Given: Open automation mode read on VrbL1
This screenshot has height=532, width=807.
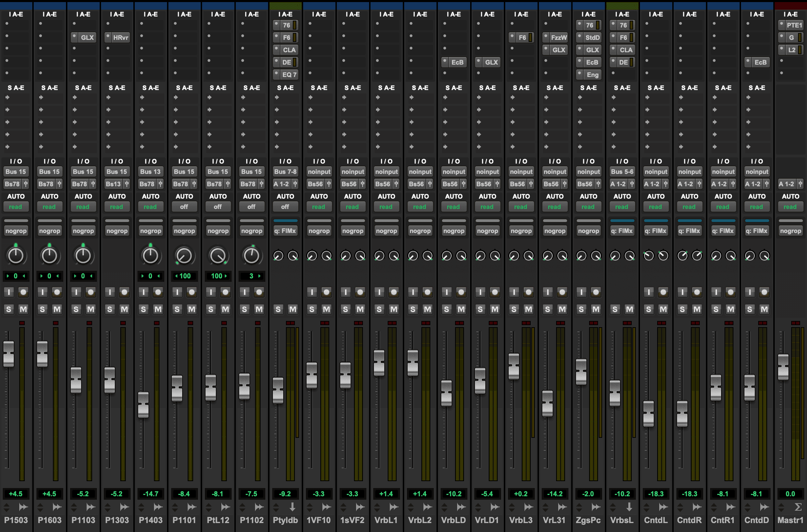Looking at the screenshot, I should point(386,207).
